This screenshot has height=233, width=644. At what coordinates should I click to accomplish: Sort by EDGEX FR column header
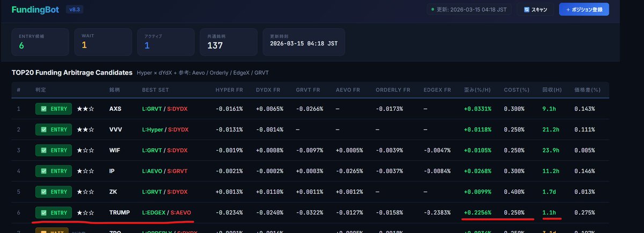pos(438,89)
